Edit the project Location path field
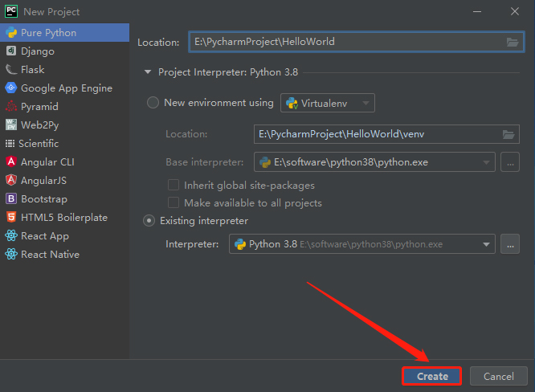Viewport: 535px width, 392px height. tap(356, 42)
